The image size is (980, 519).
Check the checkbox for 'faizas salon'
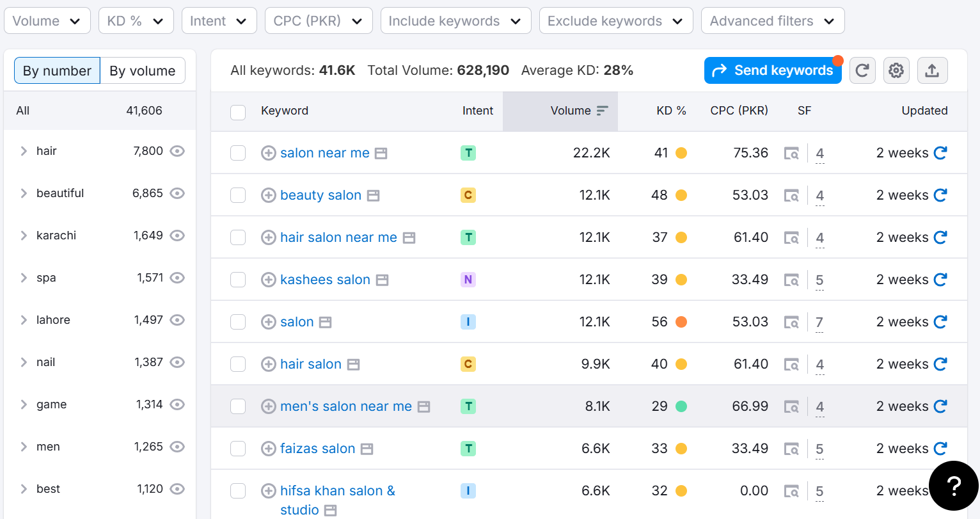pyautogui.click(x=238, y=449)
